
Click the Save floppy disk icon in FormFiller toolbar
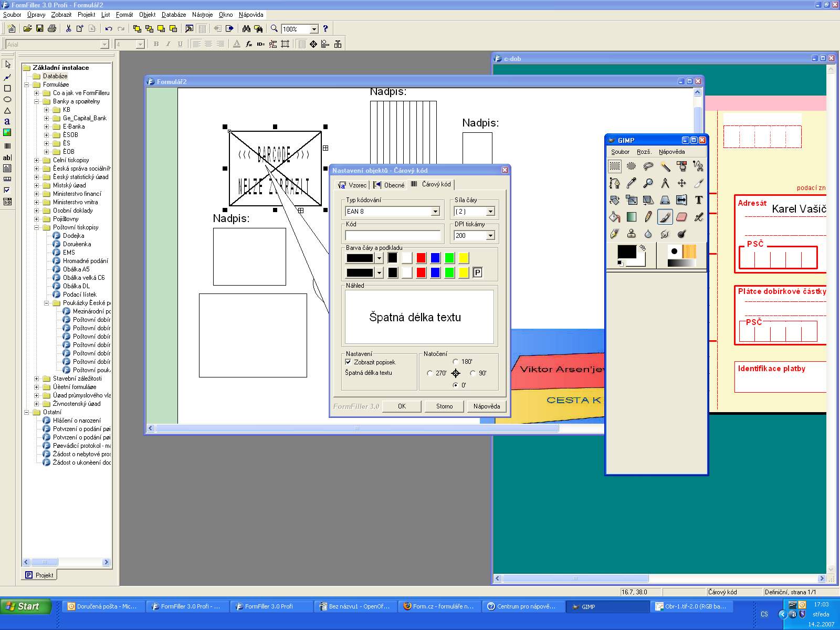39,28
